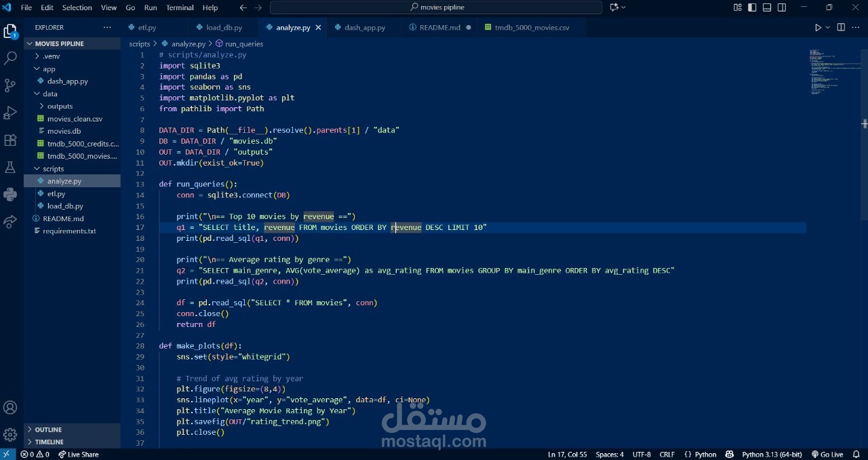Open the notifications bell in the status bar
868x460 pixels.
click(x=857, y=455)
